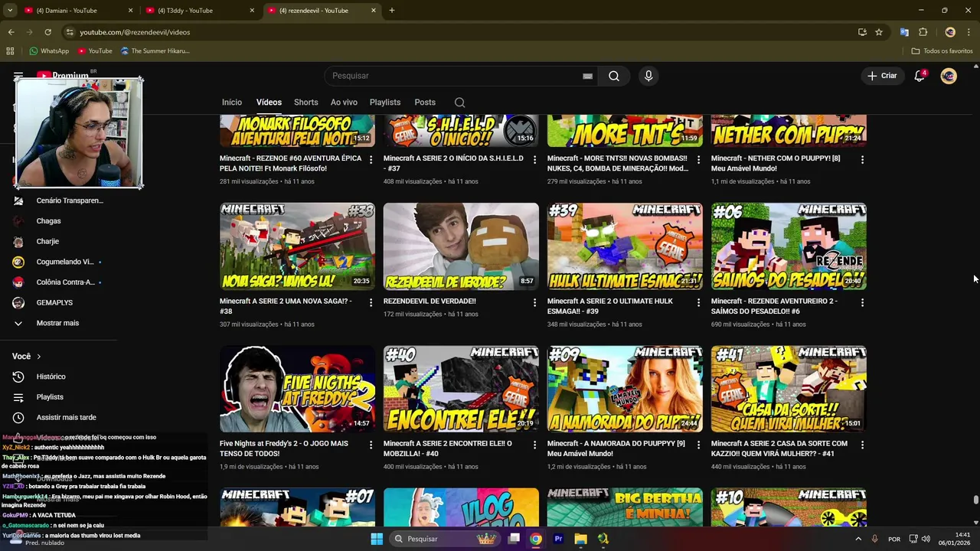
Task: Open Chrome from Windows taskbar
Action: [x=536, y=539]
